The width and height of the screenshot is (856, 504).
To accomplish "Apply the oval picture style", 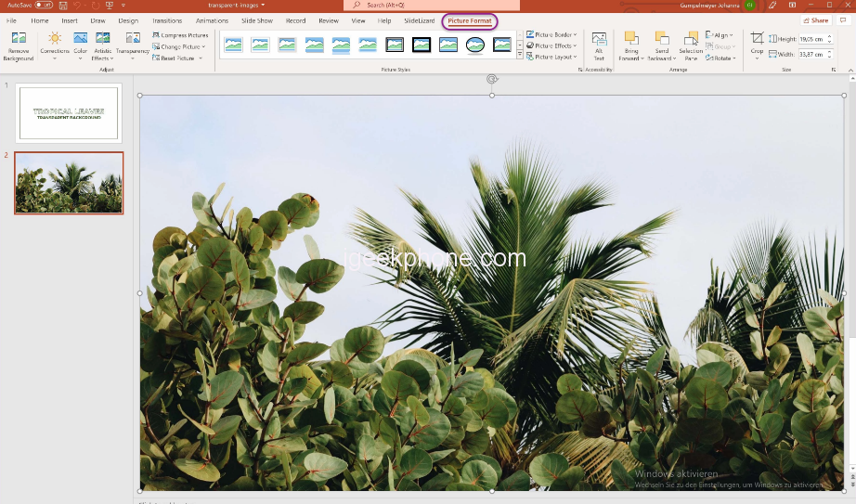I will coord(475,45).
